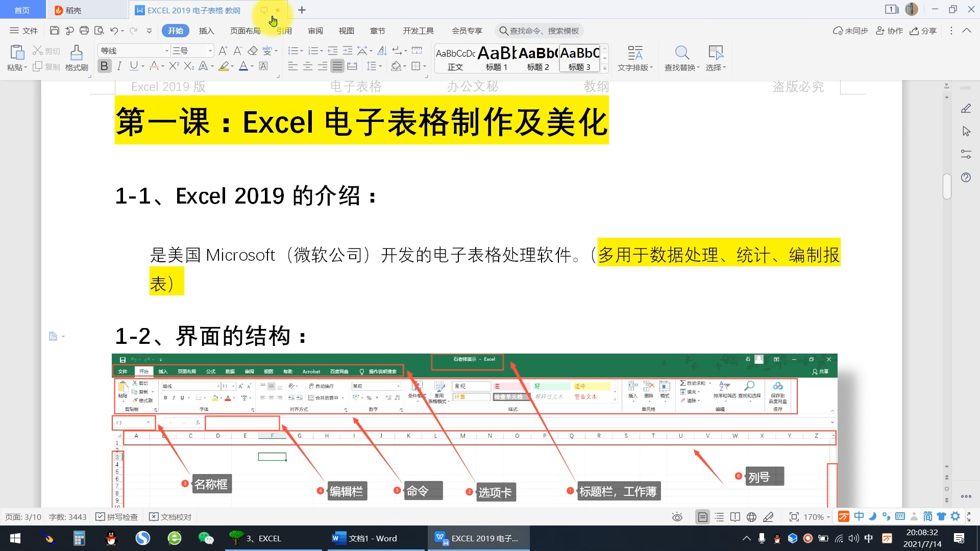Click the 未同步 sync status button
This screenshot has width=980, height=551.
850,31
